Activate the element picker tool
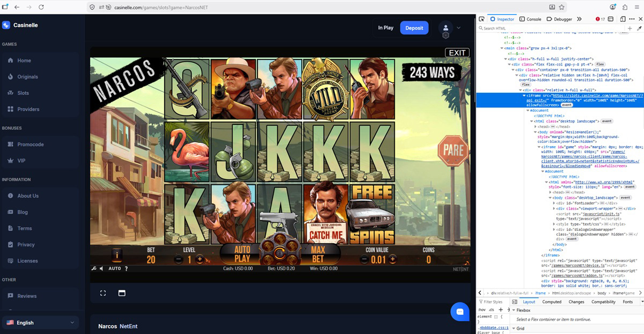The image size is (644, 334). pos(481,19)
